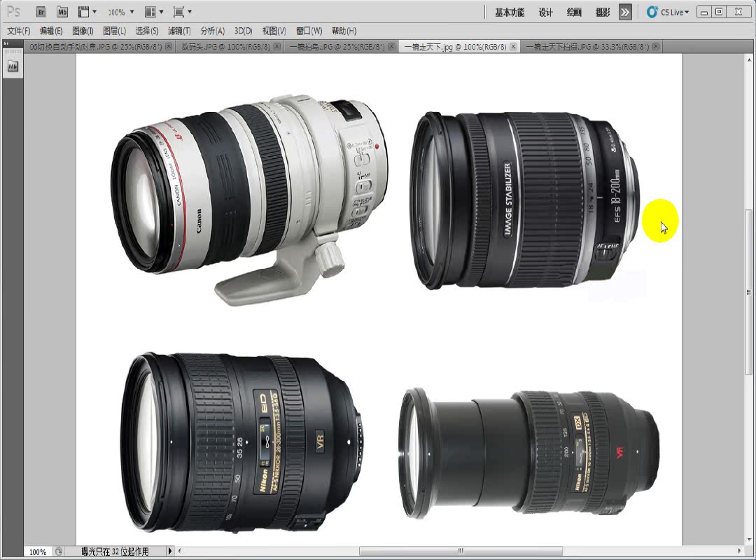Open the 窗口(W) menu

[x=309, y=31]
